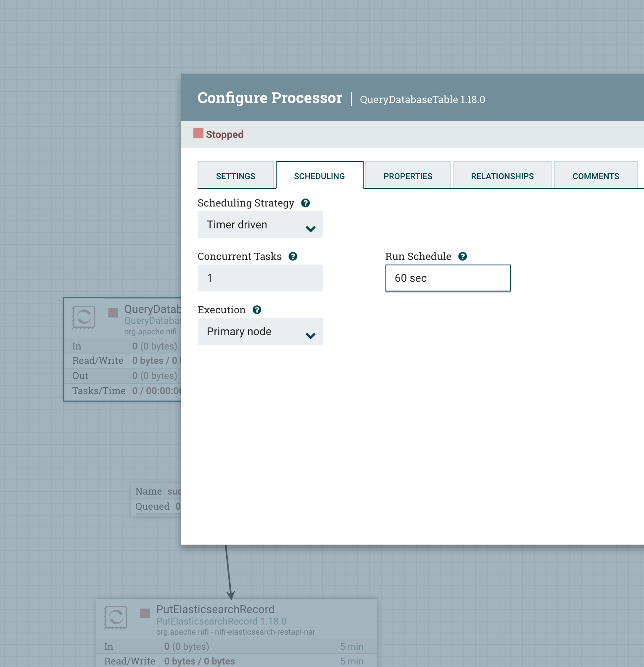Click the Concurrent Tasks input field
The width and height of the screenshot is (644, 667).
coord(260,278)
